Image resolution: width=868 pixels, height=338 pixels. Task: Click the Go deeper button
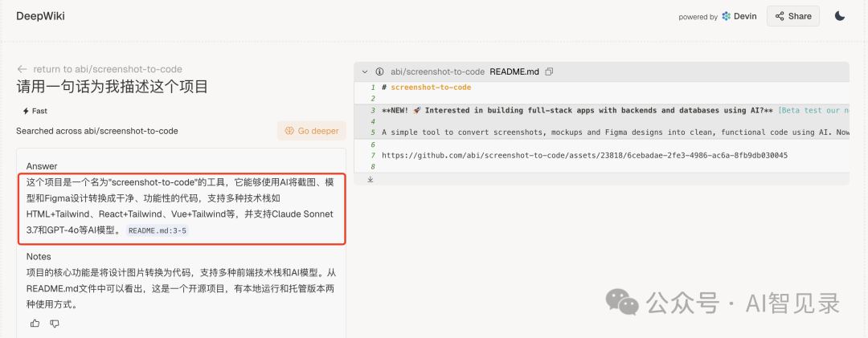pos(312,131)
